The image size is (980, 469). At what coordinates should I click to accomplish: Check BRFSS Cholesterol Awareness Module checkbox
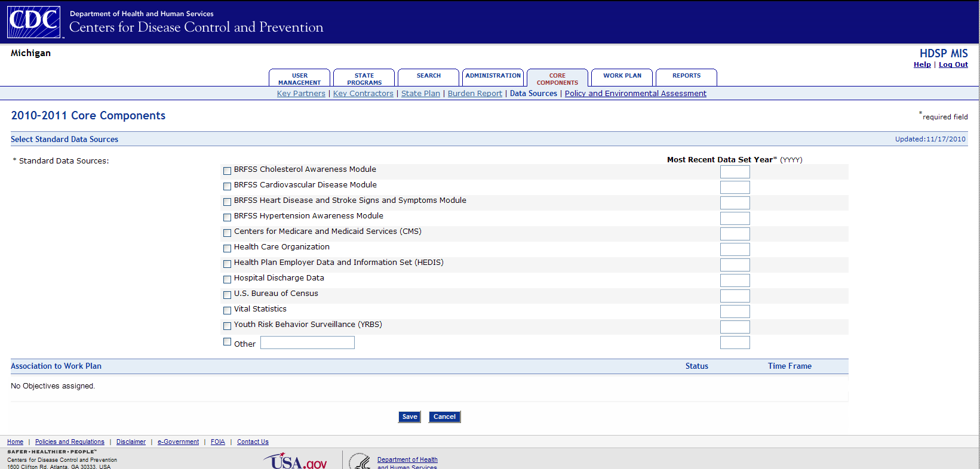pos(227,171)
